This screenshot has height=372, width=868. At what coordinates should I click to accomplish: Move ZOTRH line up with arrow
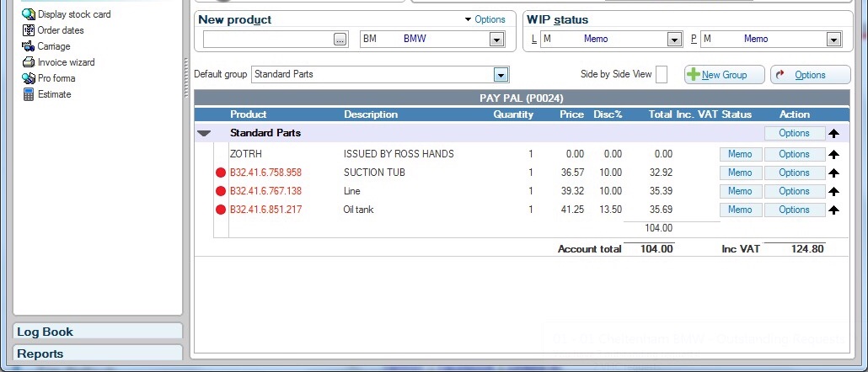[833, 155]
